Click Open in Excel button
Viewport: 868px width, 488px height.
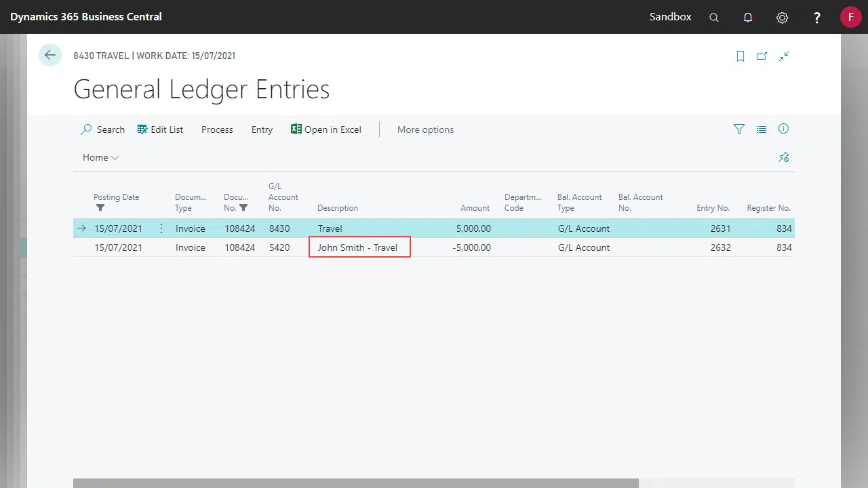click(x=325, y=129)
